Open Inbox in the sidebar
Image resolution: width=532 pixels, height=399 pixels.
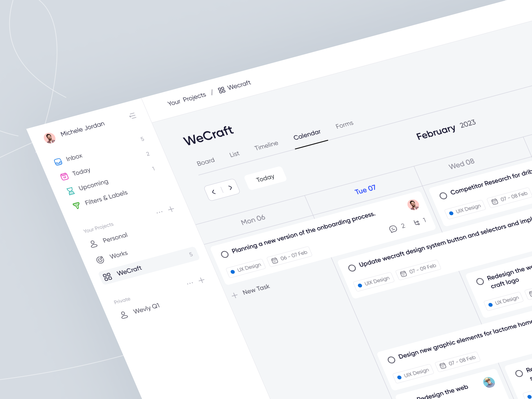(74, 157)
